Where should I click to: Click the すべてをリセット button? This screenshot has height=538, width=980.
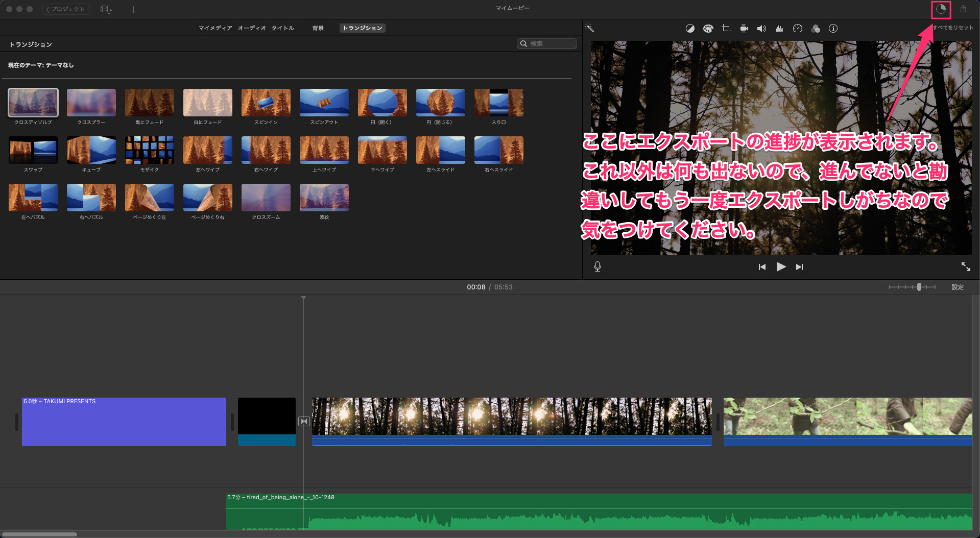953,28
